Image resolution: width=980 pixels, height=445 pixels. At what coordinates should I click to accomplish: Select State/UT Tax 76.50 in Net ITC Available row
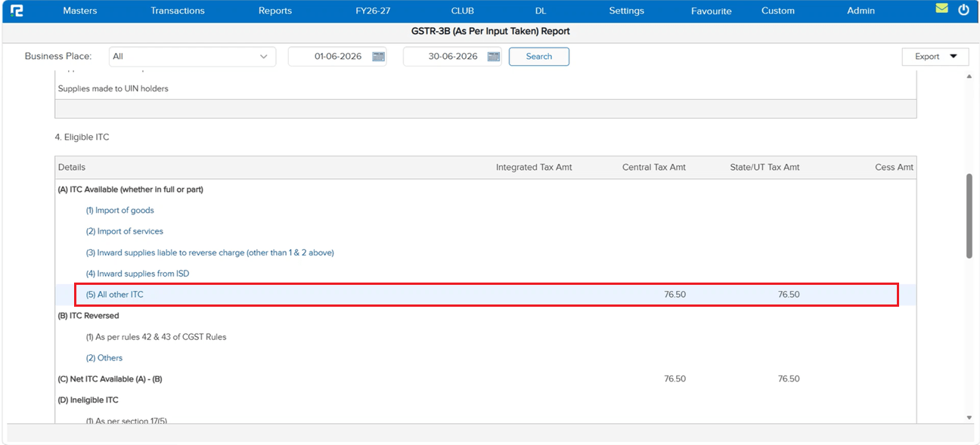[789, 379]
